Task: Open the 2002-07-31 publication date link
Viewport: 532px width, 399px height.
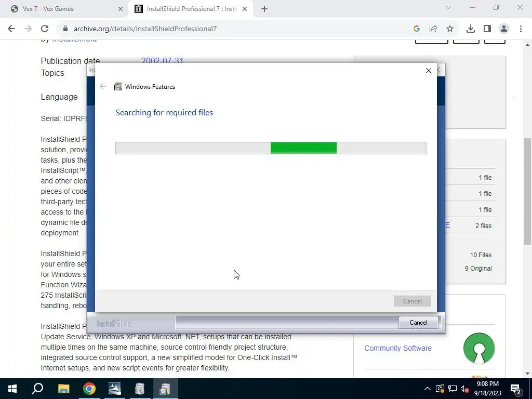Action: [162, 61]
